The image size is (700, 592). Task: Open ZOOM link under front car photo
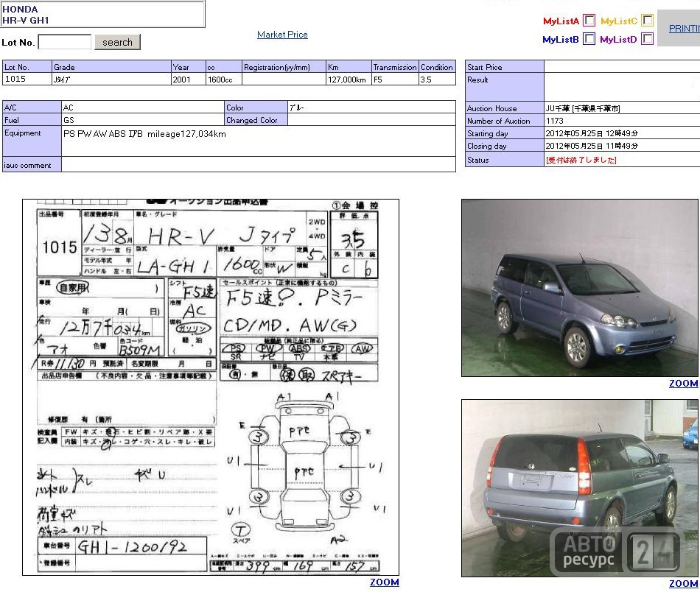coord(684,383)
